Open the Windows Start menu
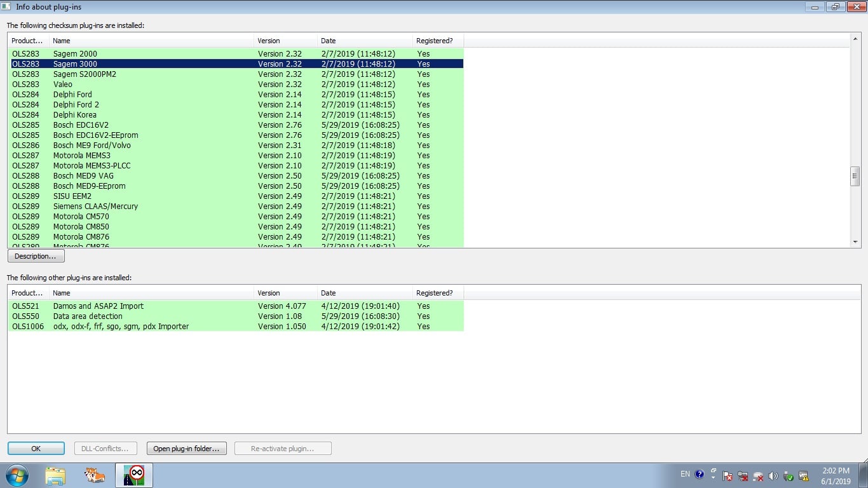868x488 pixels. [x=17, y=475]
